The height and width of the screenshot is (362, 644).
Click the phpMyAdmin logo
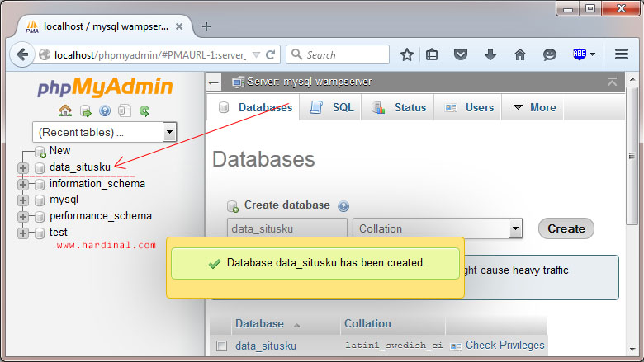coord(105,87)
